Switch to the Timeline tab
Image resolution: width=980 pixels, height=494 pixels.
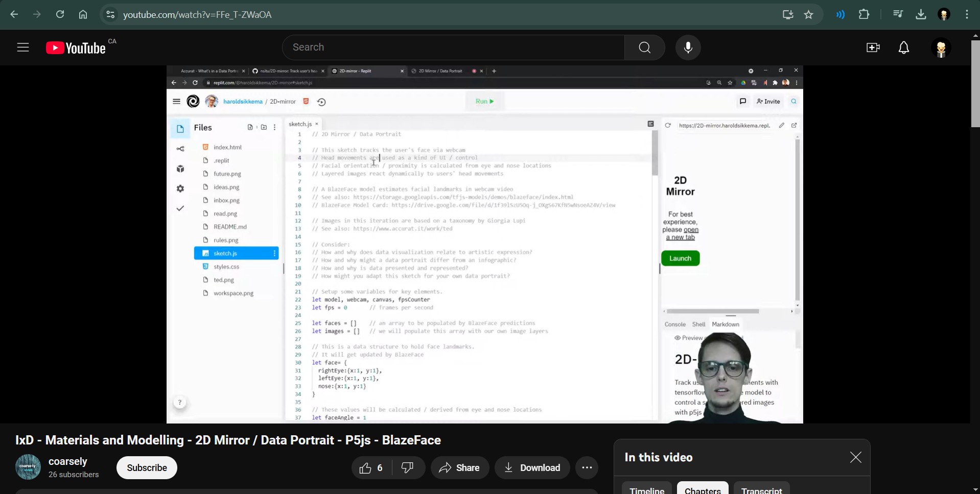[646, 489]
